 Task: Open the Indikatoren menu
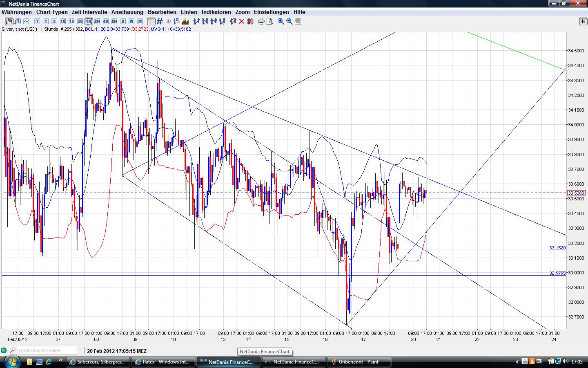[216, 12]
